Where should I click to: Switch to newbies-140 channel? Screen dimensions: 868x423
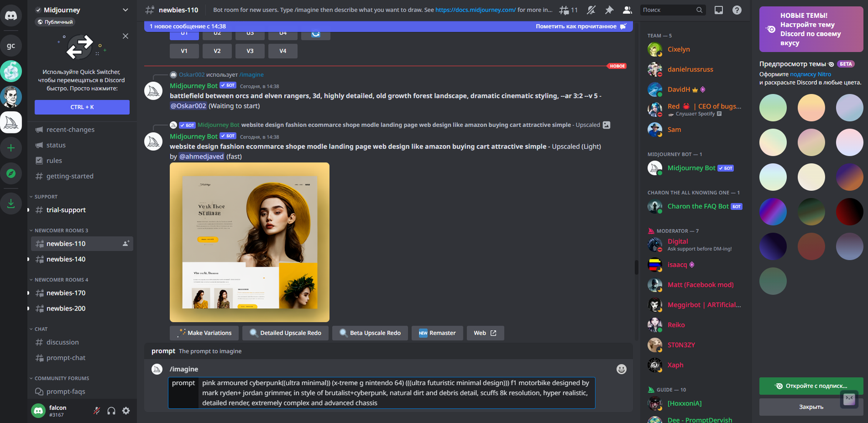(x=82, y=259)
